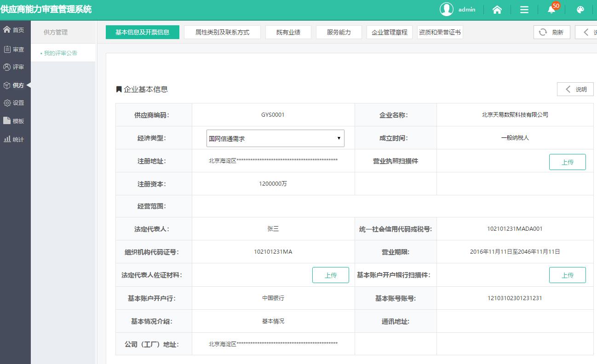The width and height of the screenshot is (597, 364).
Task: Select 我的评审公告 in the side menu
Action: pyautogui.click(x=61, y=53)
